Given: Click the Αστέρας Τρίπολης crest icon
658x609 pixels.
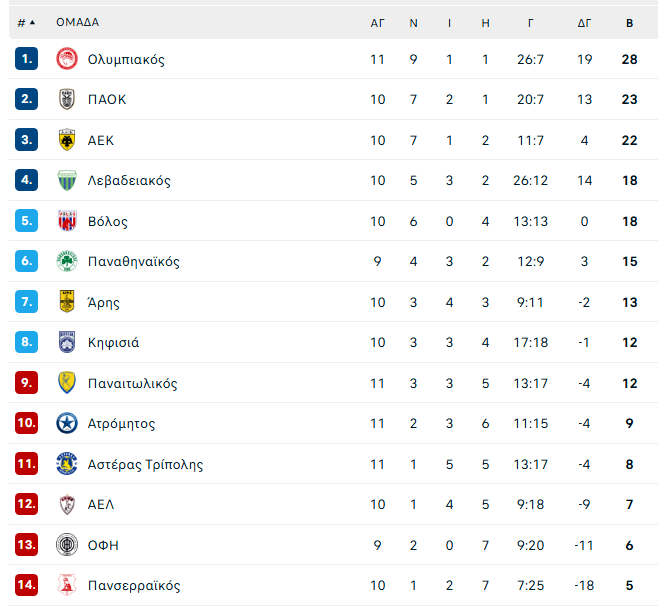Looking at the screenshot, I should [67, 464].
